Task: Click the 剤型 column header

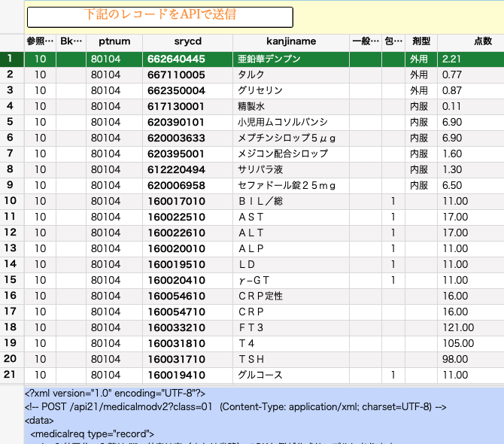Action: click(421, 41)
